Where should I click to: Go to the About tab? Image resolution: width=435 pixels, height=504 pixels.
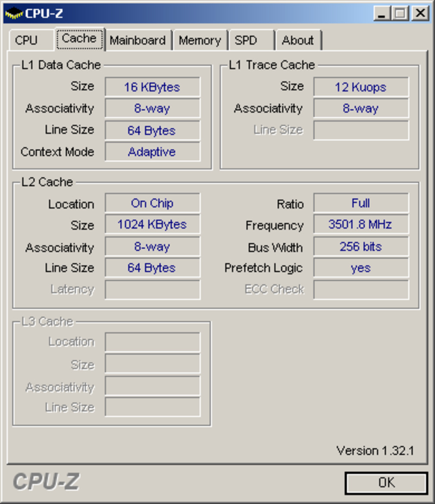pyautogui.click(x=298, y=41)
